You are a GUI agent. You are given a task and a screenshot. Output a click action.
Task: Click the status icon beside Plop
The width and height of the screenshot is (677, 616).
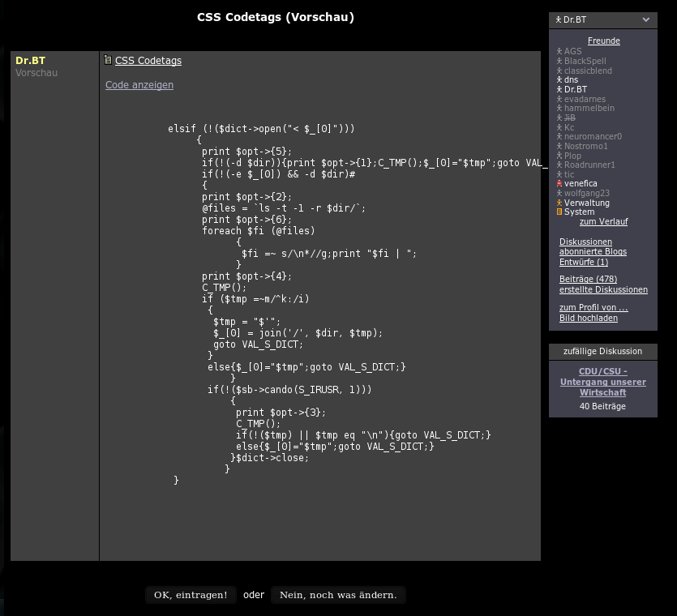point(559,155)
